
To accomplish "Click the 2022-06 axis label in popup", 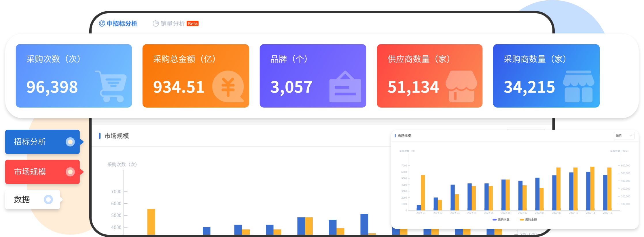I will click(505, 213).
